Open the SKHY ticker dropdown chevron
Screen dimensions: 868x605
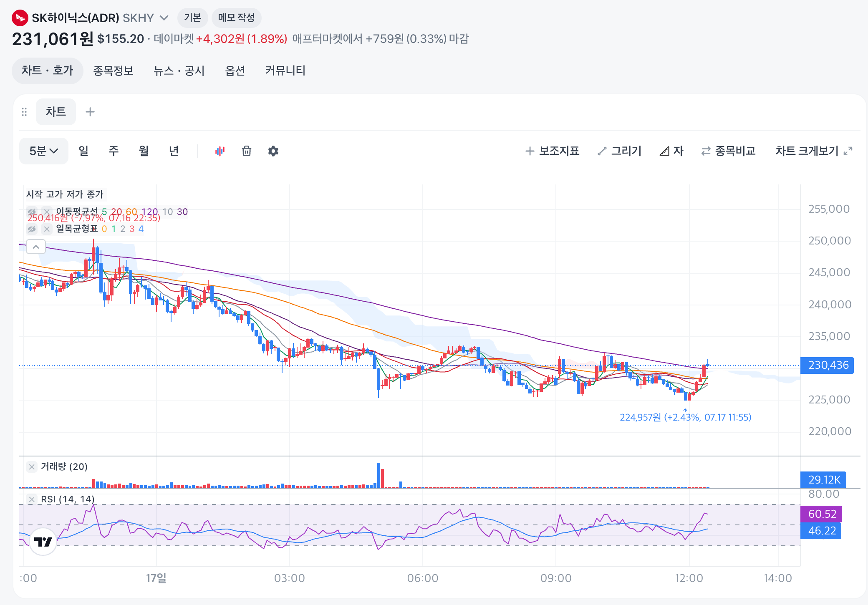(164, 18)
